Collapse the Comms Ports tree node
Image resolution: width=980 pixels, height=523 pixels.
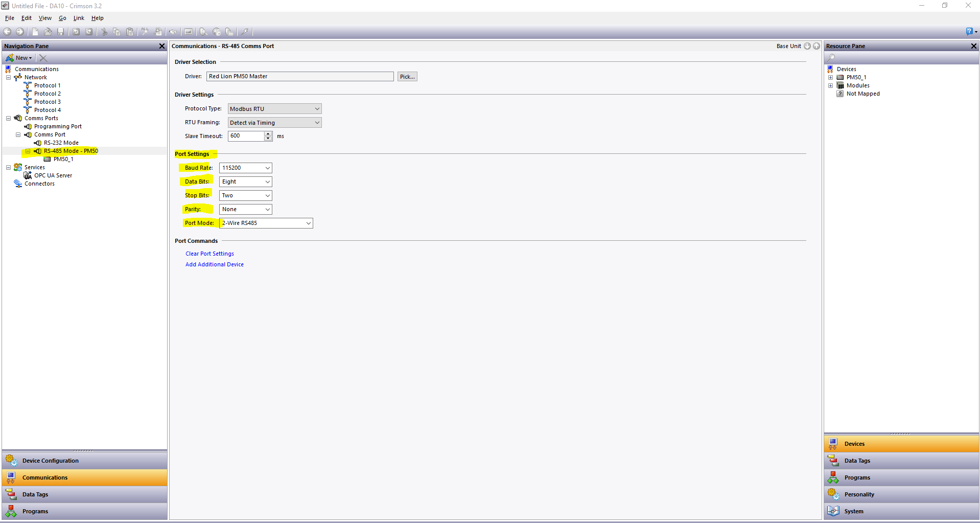point(8,118)
